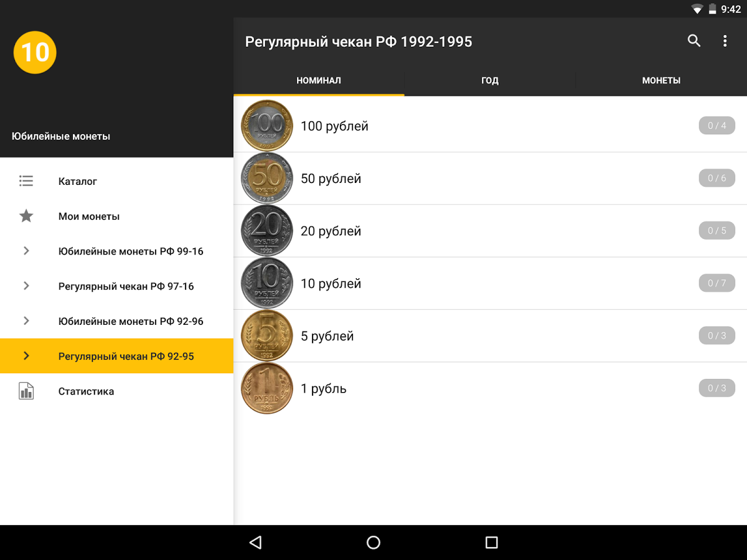747x560 pixels.
Task: Select Регулярный чекан РФ 97-16 entry
Action: point(116,286)
